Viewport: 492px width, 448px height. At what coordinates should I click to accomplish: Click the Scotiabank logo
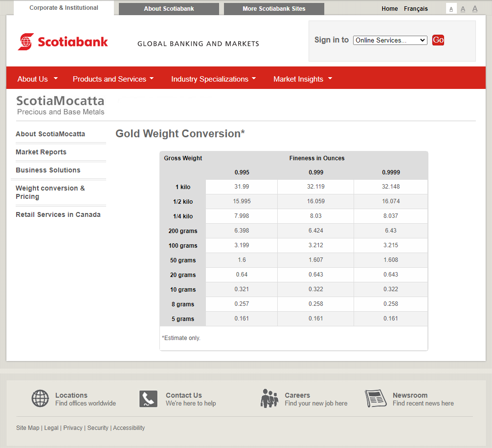(x=63, y=42)
